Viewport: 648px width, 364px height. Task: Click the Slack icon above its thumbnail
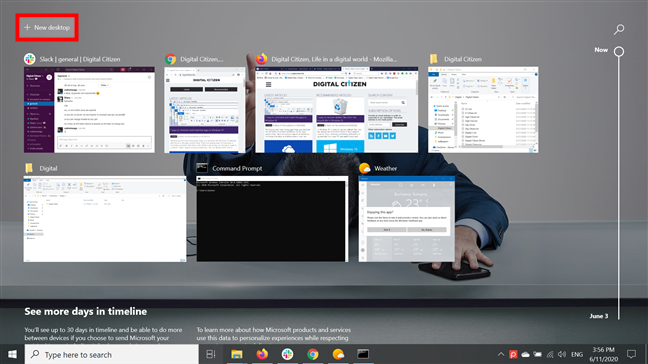[29, 59]
